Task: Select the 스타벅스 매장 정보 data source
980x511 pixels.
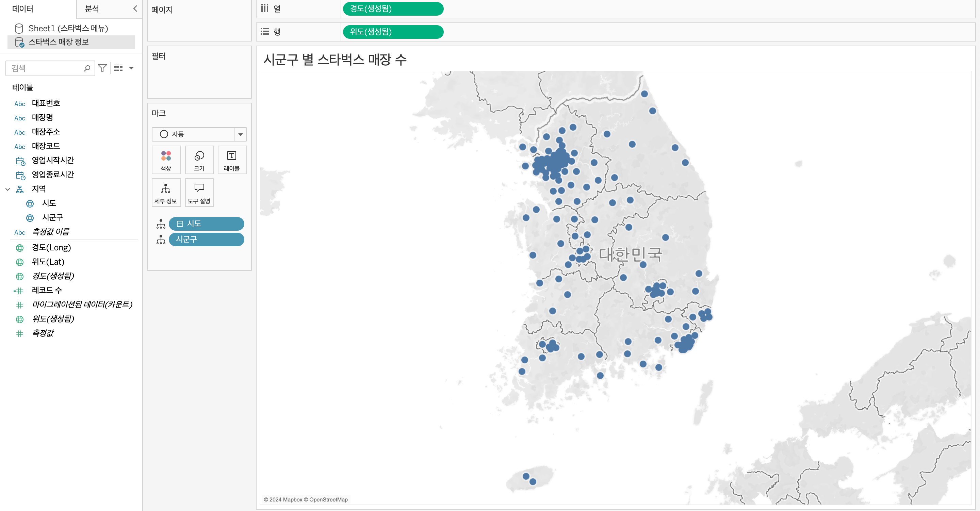Action: pos(59,42)
